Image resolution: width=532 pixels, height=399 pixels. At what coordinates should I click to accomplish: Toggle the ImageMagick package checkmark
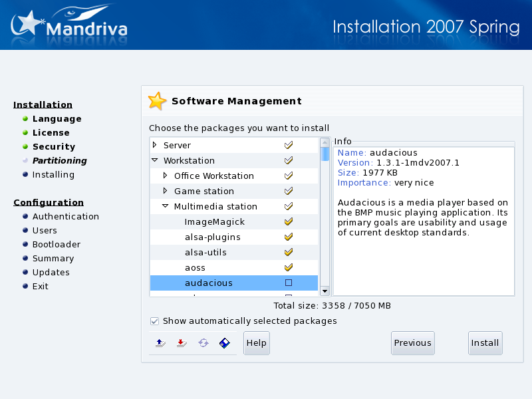289,221
